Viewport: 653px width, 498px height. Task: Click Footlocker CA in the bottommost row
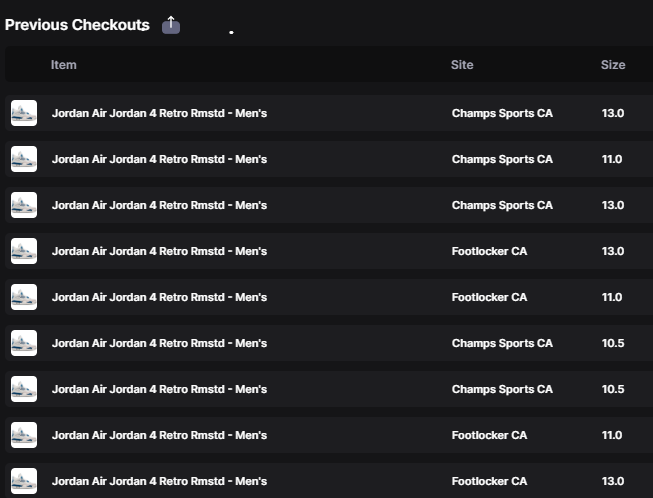(489, 481)
